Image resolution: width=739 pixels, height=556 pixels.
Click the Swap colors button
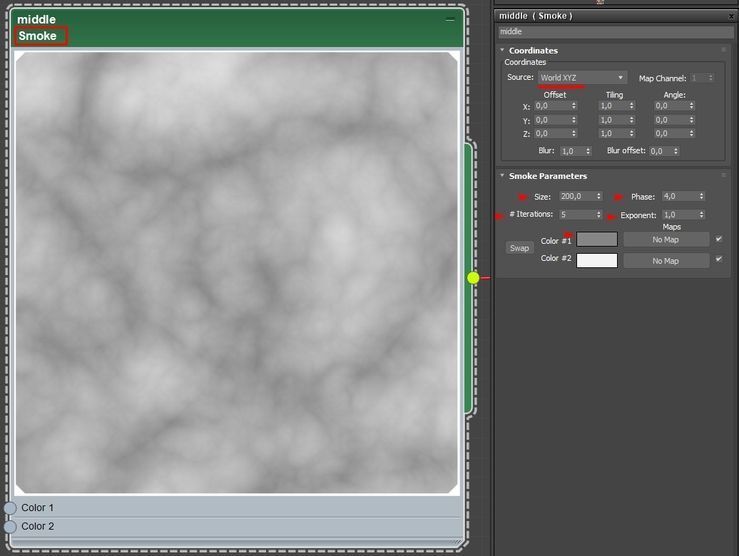click(x=519, y=248)
